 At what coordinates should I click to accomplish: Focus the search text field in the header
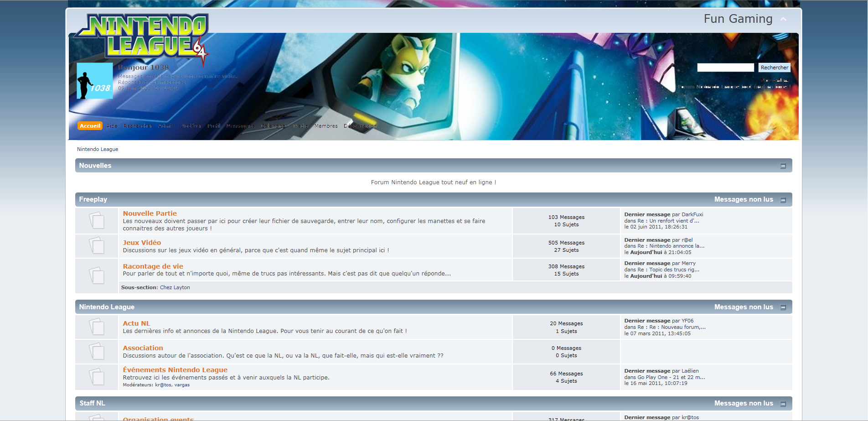[725, 68]
